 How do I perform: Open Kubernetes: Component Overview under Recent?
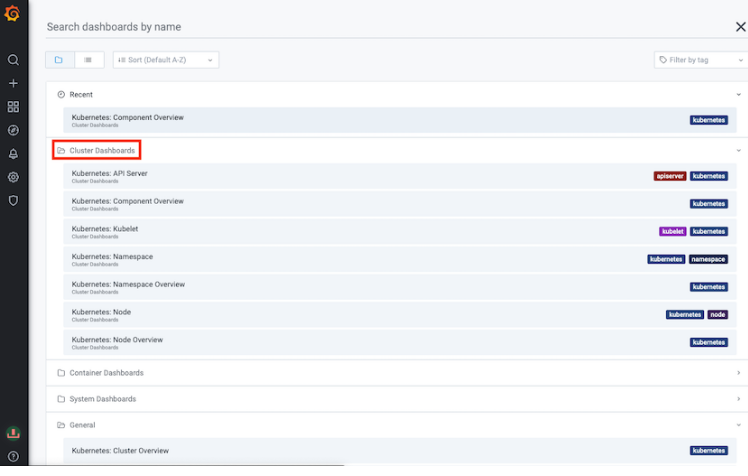[400, 120]
